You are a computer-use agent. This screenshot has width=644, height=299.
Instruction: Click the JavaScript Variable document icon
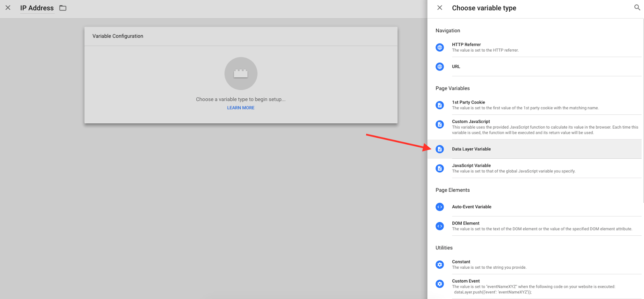click(440, 168)
